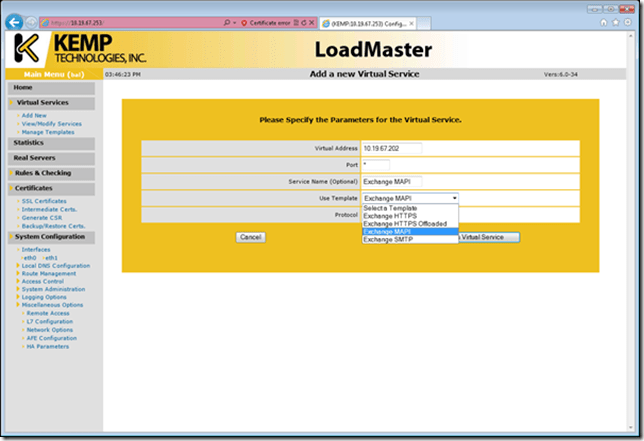Click the browser back arrow button
Image resolution: width=644 pixels, height=441 pixels.
14,21
